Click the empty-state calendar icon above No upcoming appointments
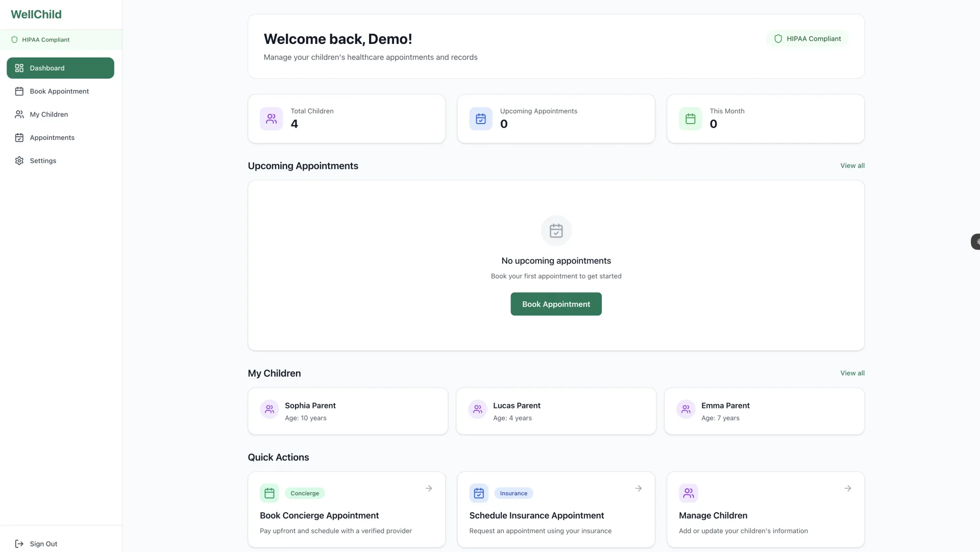 click(x=556, y=230)
